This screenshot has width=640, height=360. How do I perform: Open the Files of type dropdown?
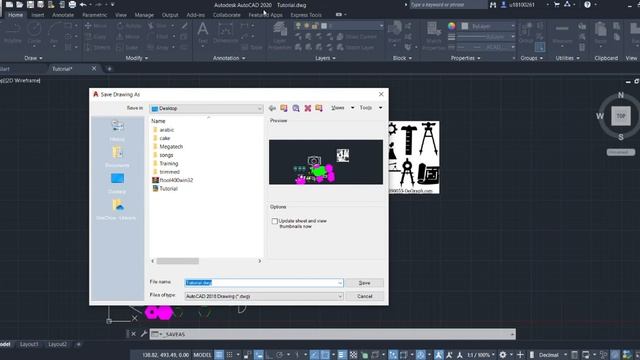click(264, 296)
